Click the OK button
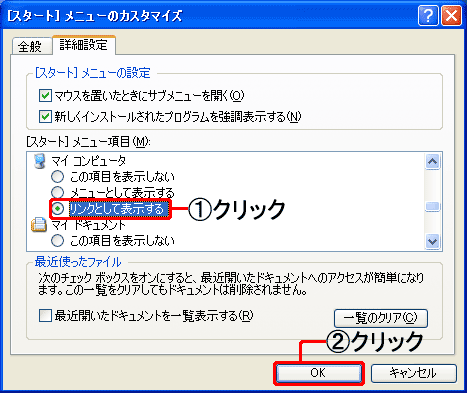Image resolution: width=467 pixels, height=393 pixels. tap(318, 373)
